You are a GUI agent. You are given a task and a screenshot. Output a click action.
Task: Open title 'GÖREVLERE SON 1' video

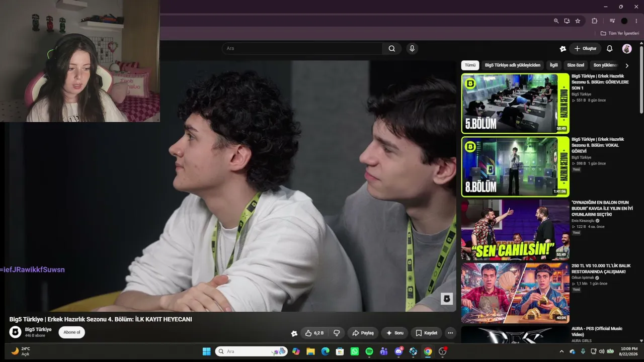click(x=600, y=82)
